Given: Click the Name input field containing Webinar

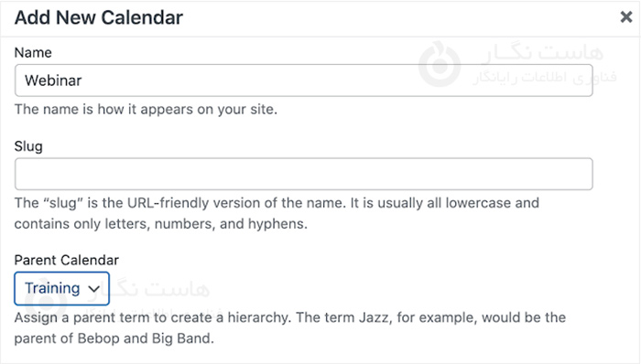Looking at the screenshot, I should [x=304, y=80].
